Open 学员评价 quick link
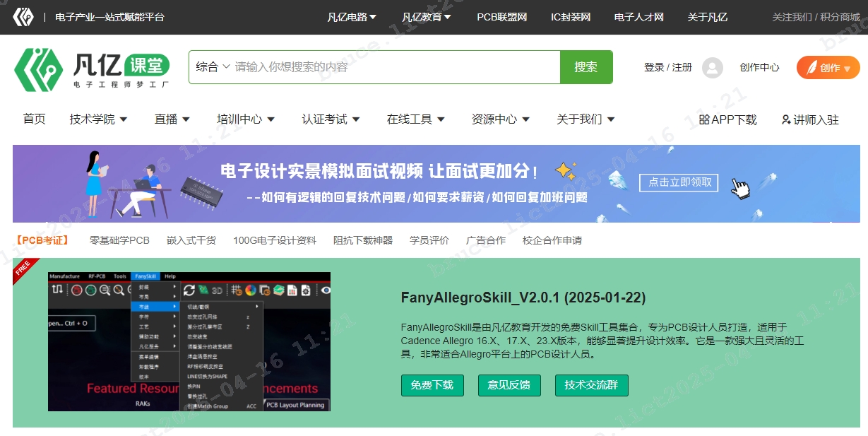Screen dimensions: 868x436 (429, 240)
